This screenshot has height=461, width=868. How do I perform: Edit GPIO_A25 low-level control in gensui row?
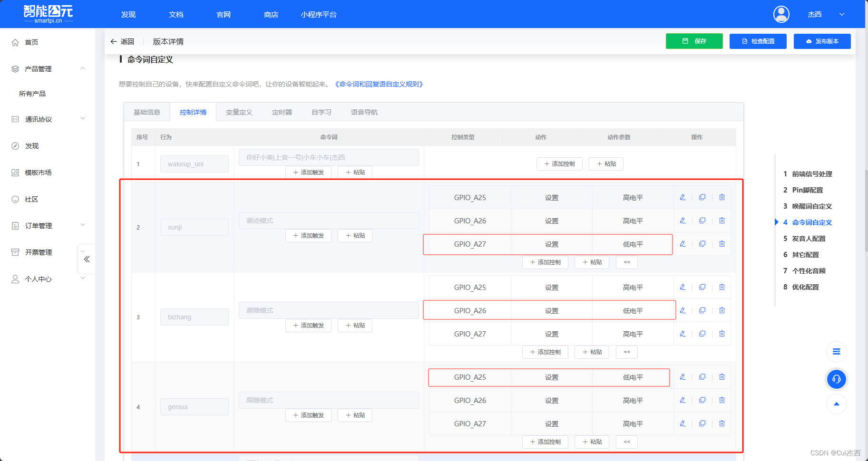click(x=683, y=377)
